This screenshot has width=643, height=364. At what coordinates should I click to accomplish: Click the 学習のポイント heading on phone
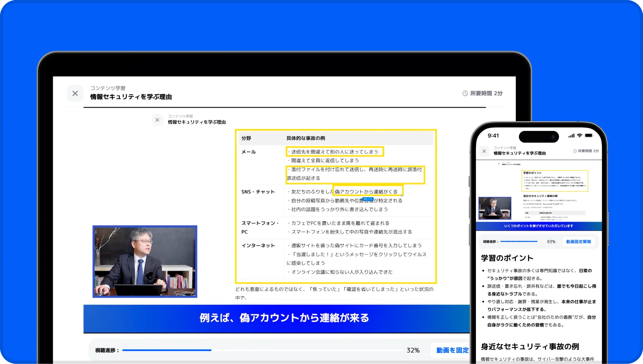tap(507, 258)
